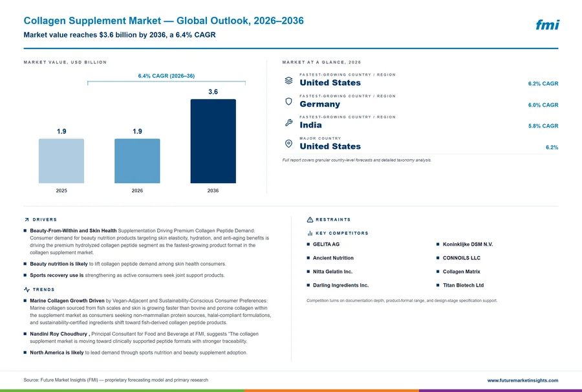Click the fmi logo

coord(547,25)
